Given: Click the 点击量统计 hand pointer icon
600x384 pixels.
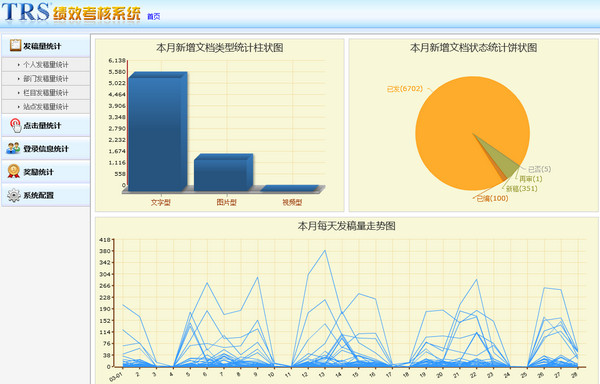Looking at the screenshot, I should [15, 125].
